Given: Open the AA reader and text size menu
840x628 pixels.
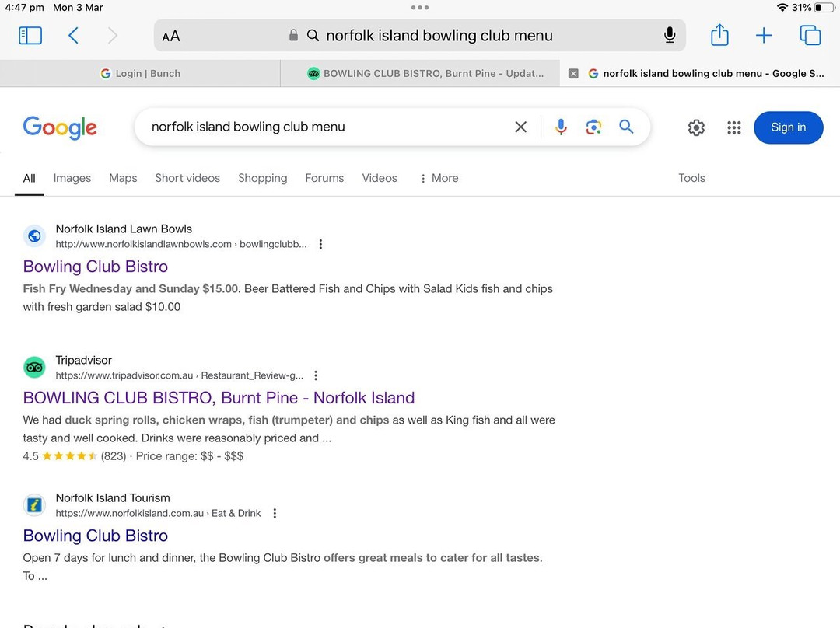Looking at the screenshot, I should (x=171, y=37).
